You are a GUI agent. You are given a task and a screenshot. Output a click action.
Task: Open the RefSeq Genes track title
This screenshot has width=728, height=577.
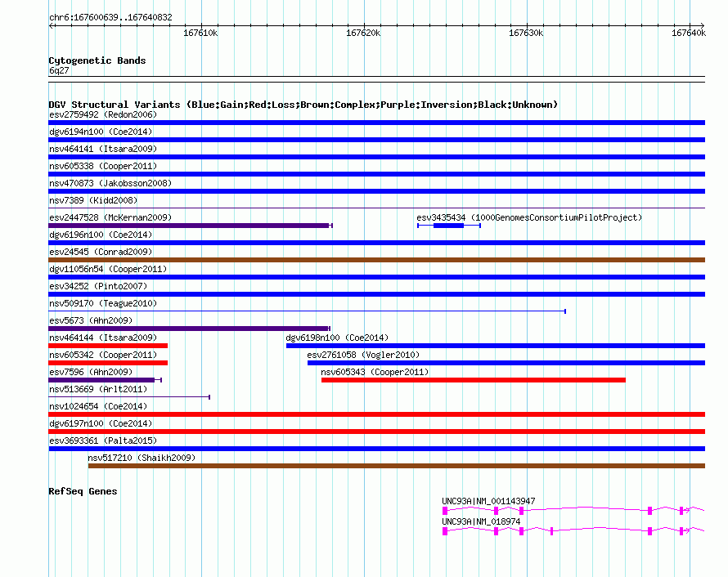pos(83,491)
